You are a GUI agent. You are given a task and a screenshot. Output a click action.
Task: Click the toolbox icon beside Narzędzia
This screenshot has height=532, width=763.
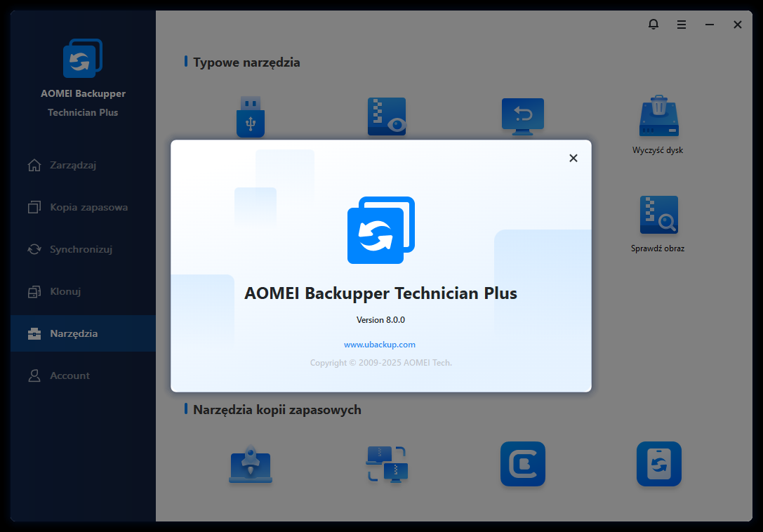tap(34, 333)
